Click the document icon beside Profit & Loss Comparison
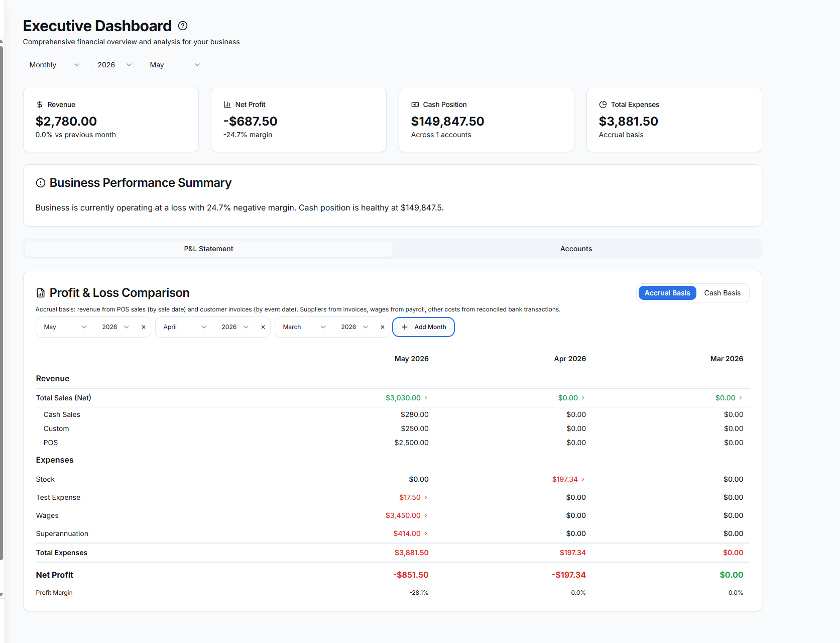 click(41, 293)
